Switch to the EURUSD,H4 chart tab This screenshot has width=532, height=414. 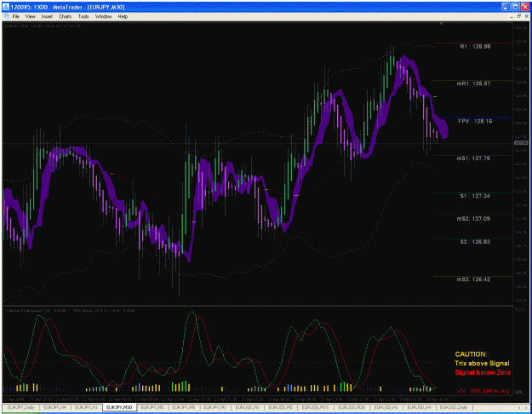pyautogui.click(x=419, y=407)
